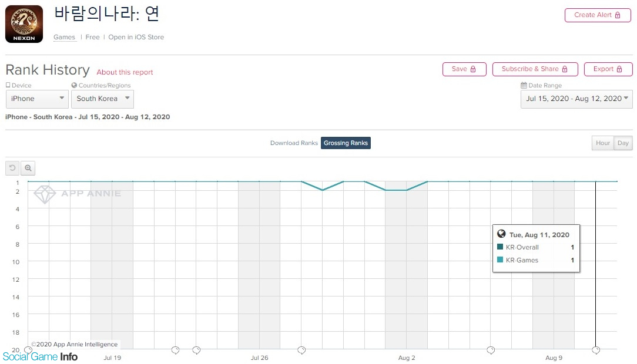Image resolution: width=637 pixels, height=364 pixels.
Task: Open the Create Alert button
Action: pos(598,15)
